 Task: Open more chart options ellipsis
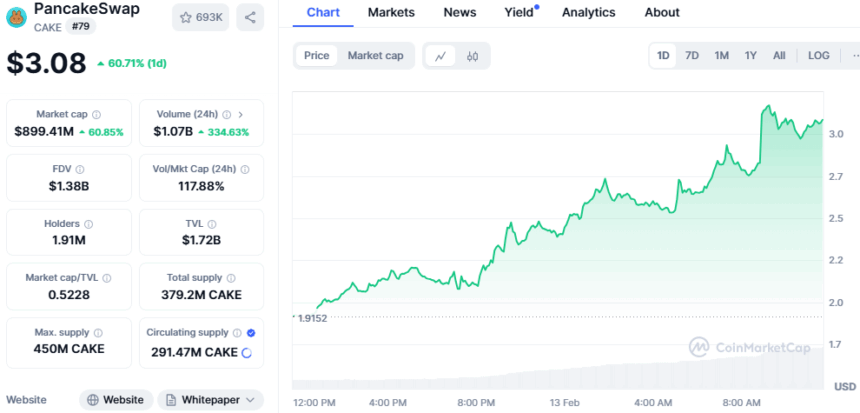(855, 55)
